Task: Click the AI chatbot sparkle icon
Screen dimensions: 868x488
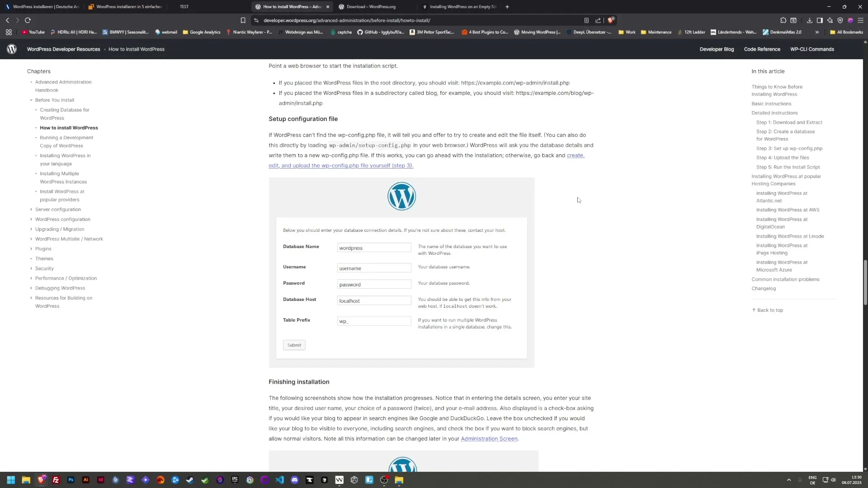Action: pos(830,20)
